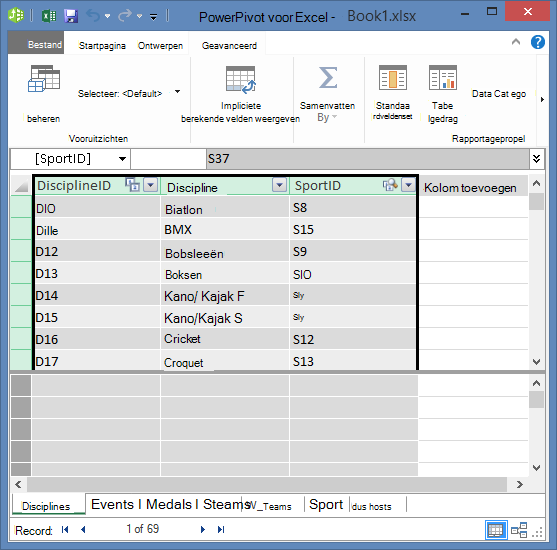Go to previous record arrow
Viewport: 557px width, 550px height.
coord(83,529)
